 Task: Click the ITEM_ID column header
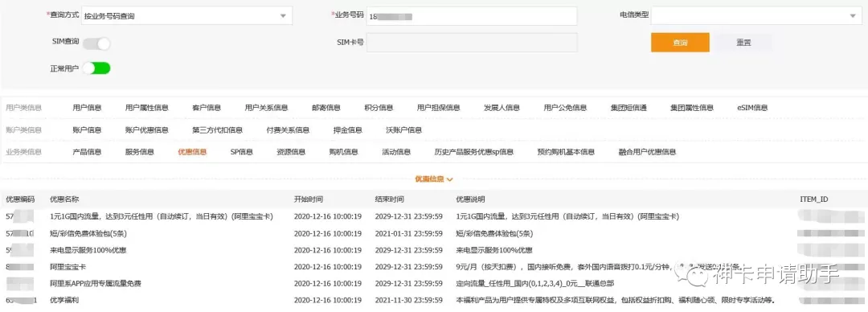pos(813,199)
